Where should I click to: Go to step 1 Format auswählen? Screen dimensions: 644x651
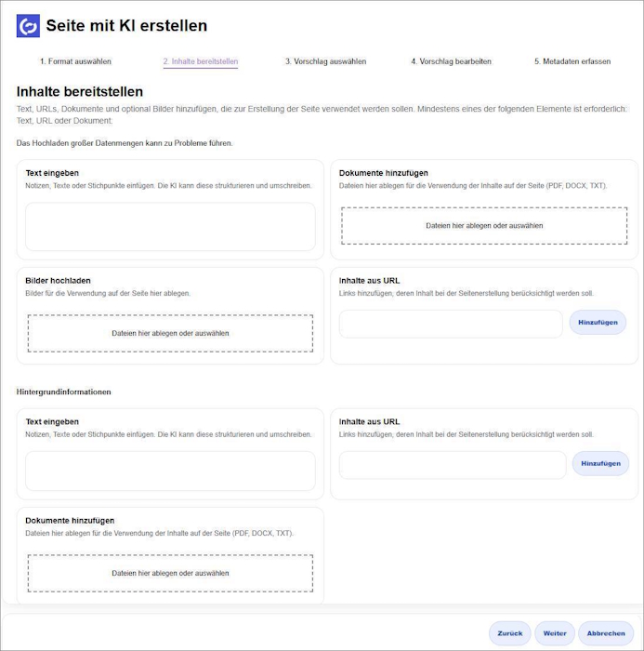click(75, 61)
